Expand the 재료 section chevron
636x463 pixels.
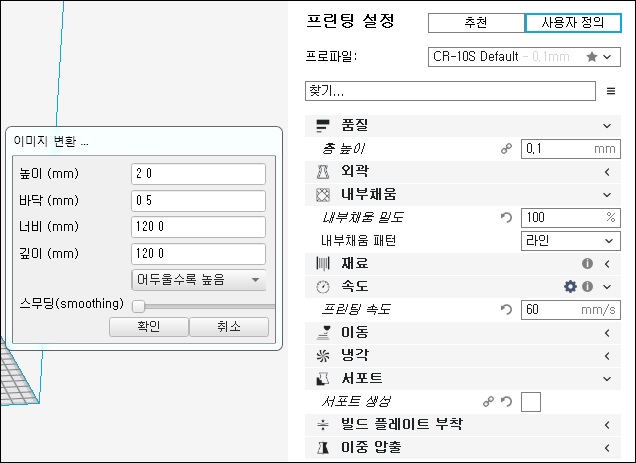pyautogui.click(x=607, y=264)
